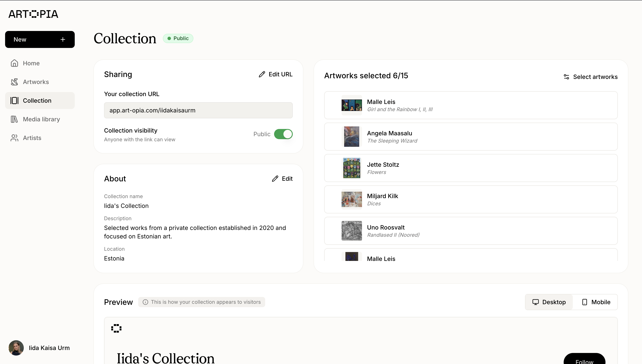Click the Edit URL pencil icon

[262, 74]
